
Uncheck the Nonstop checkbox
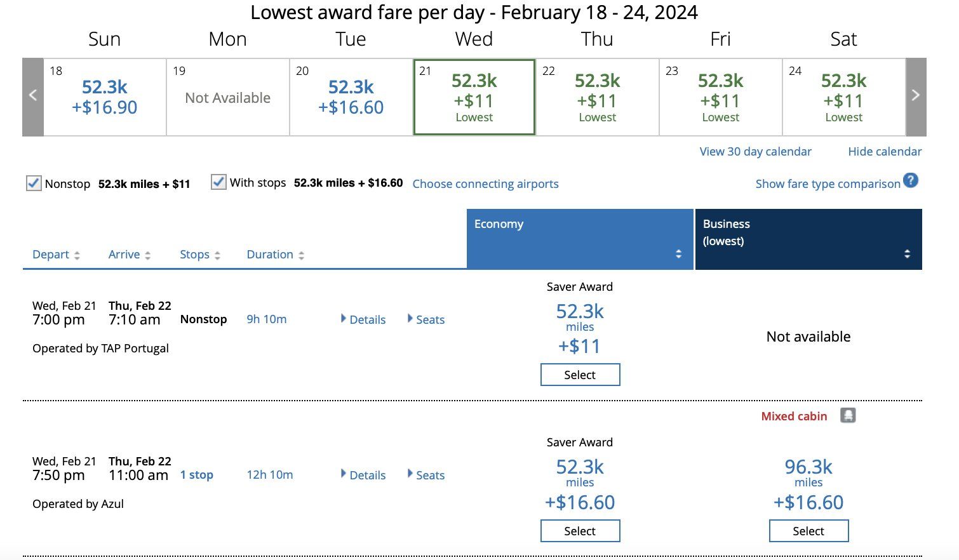coord(34,183)
